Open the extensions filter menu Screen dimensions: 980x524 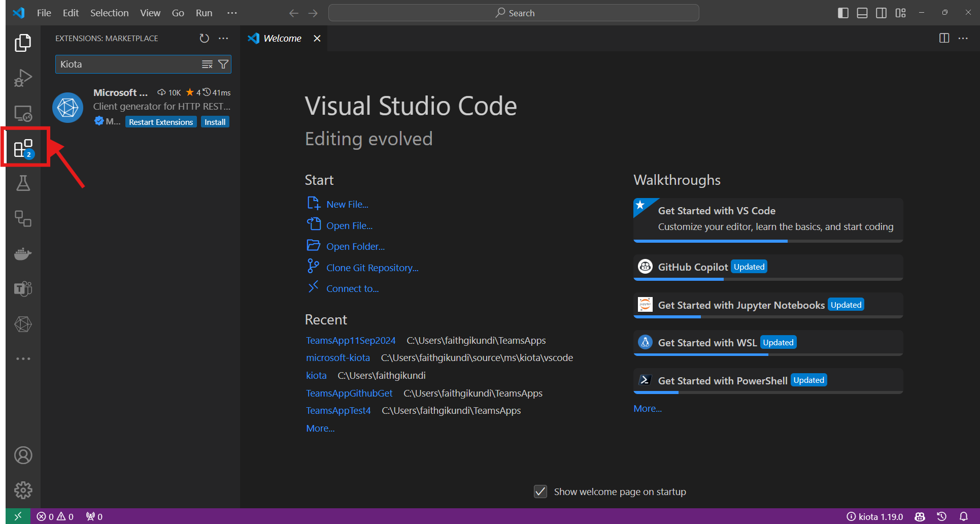click(x=223, y=64)
